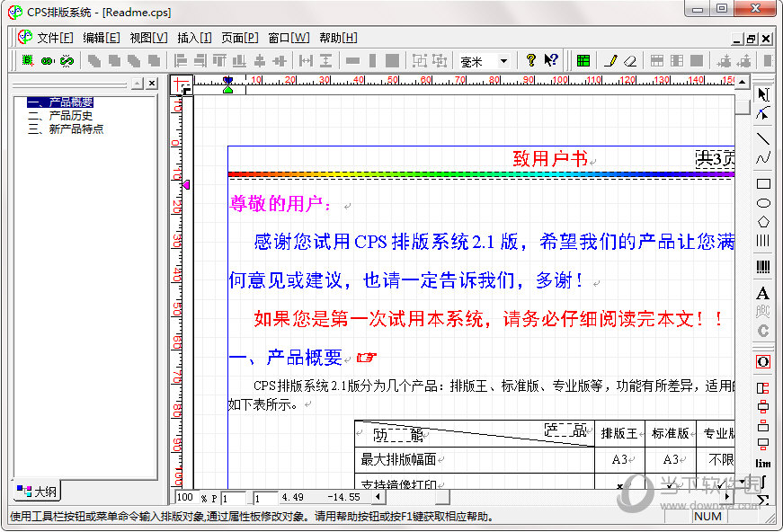Click the 排版王 table header cell
This screenshot has width=783, height=532.
coord(619,433)
